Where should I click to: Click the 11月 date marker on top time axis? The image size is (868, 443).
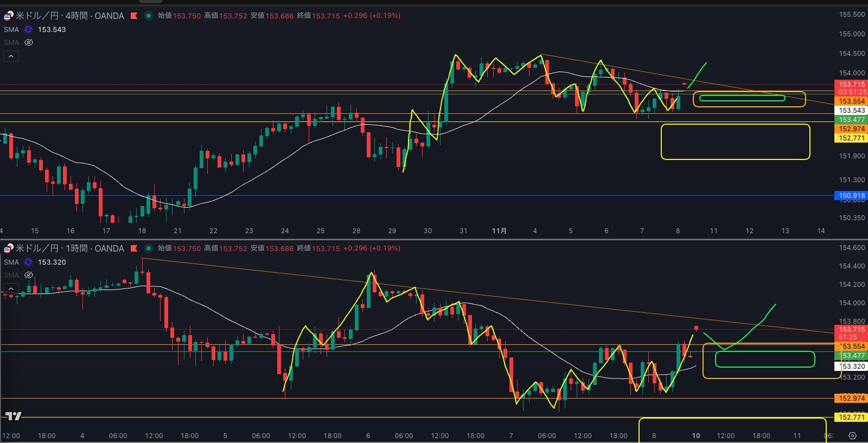(x=499, y=230)
